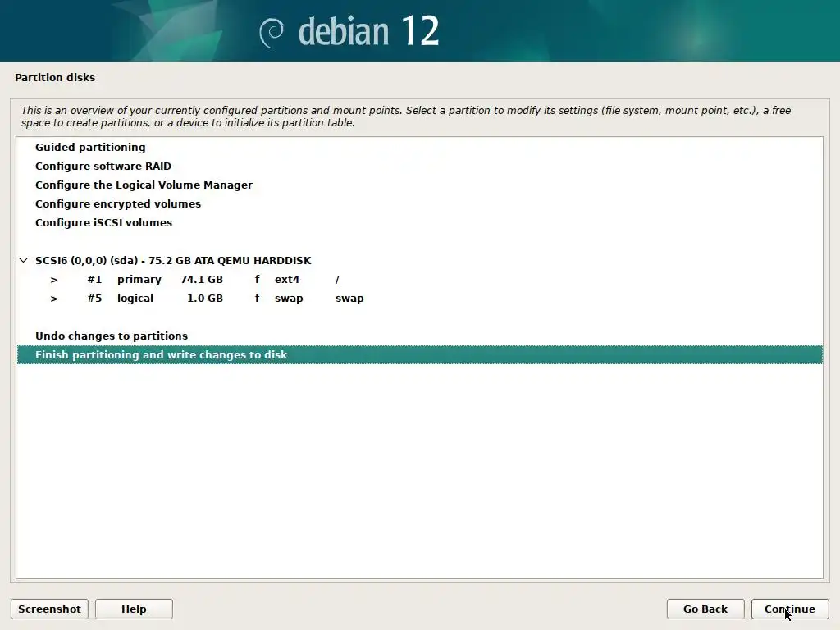Viewport: 840px width, 630px height.
Task: Click the 74.1 GB size value
Action: 202,279
